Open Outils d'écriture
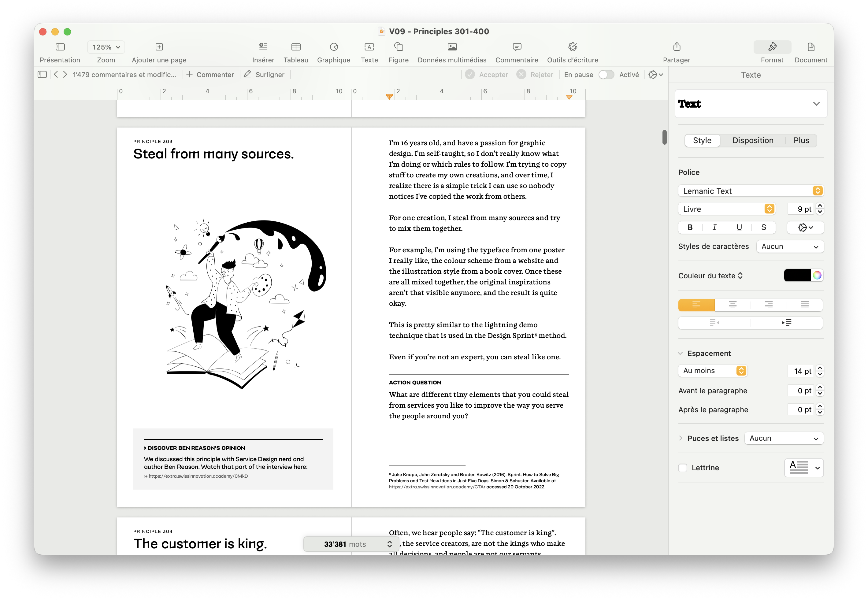 tap(572, 51)
